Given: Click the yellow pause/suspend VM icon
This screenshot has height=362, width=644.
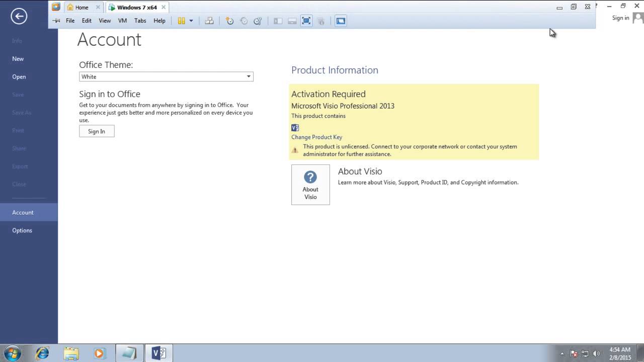Looking at the screenshot, I should pos(181,21).
